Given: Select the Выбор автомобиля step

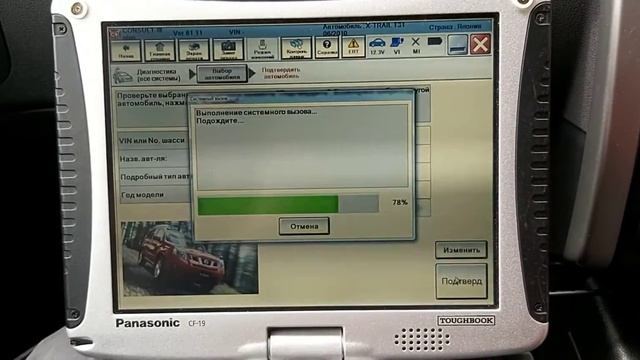Looking at the screenshot, I should tap(222, 74).
